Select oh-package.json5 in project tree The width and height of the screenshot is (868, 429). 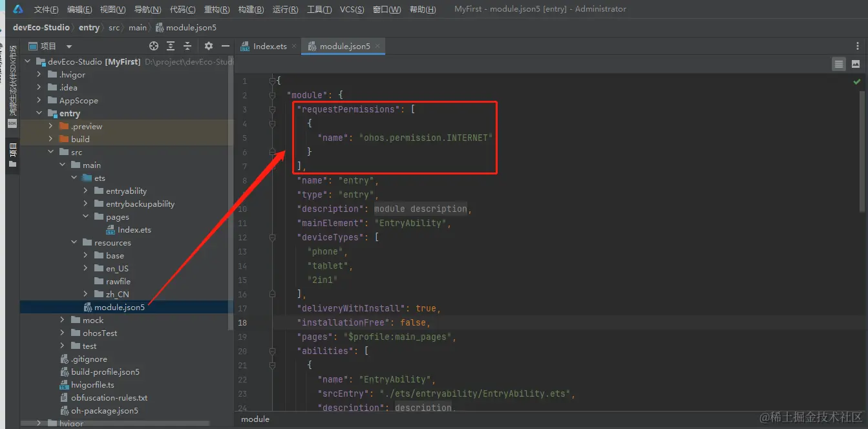pos(100,410)
